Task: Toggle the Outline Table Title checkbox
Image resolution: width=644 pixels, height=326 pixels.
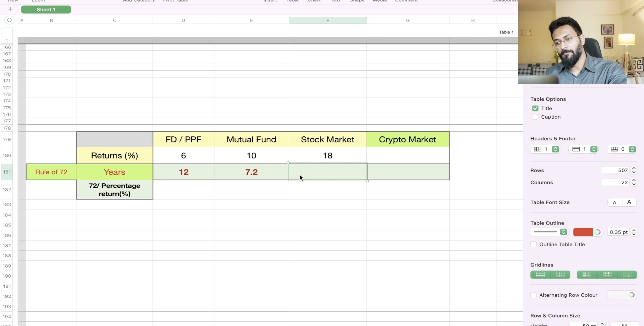Action: click(x=534, y=244)
